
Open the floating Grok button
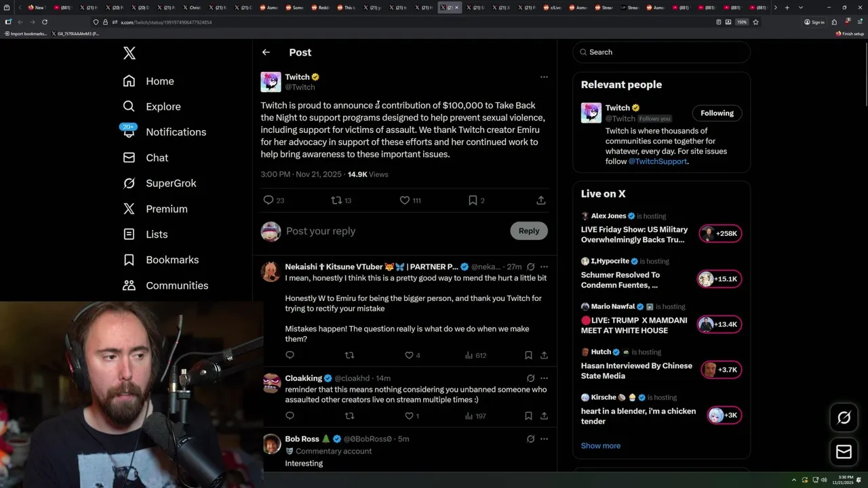click(844, 418)
